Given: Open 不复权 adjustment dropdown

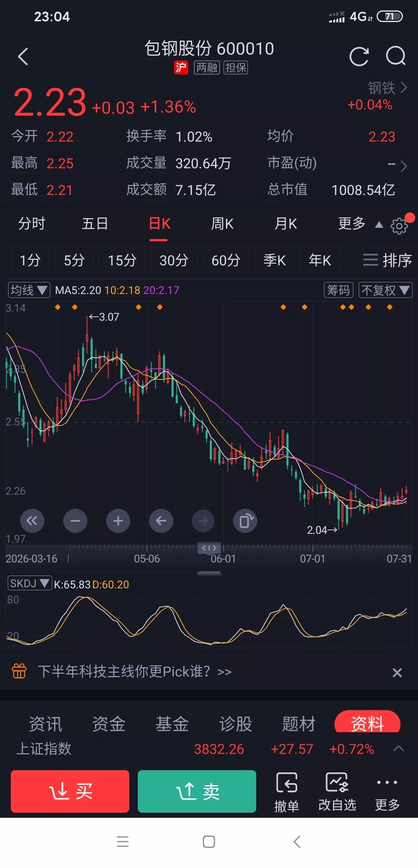Looking at the screenshot, I should [x=385, y=290].
